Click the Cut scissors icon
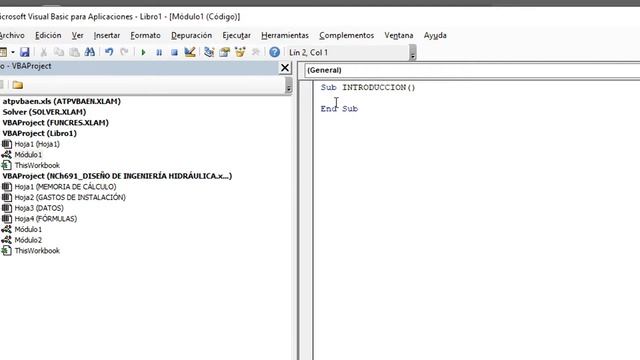This screenshot has height=360, width=640. (43, 52)
